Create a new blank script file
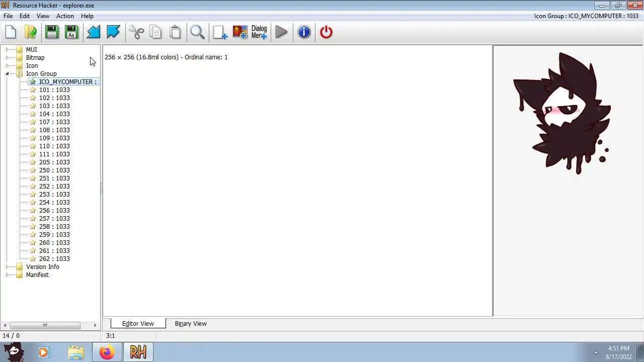 [11, 32]
